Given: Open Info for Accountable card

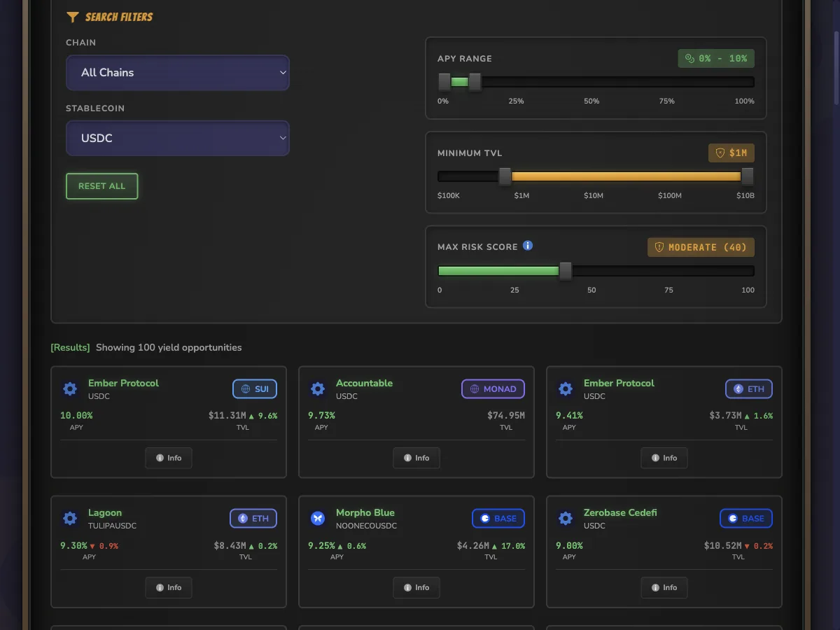Looking at the screenshot, I should click(x=416, y=458).
